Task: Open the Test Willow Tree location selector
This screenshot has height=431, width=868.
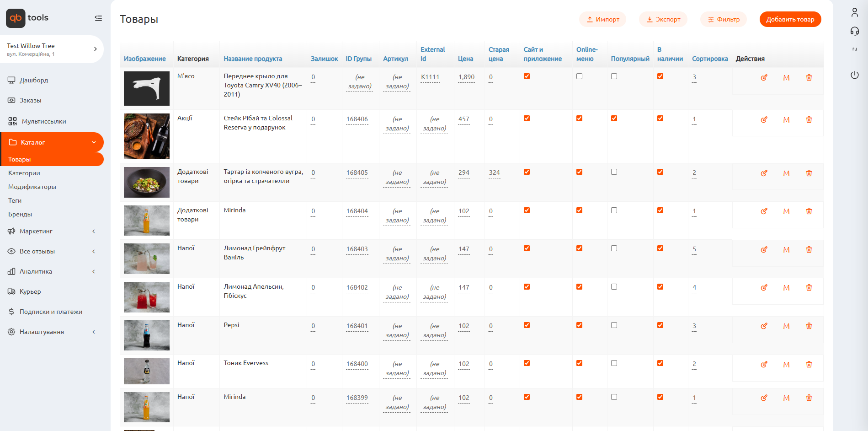Action: (52, 49)
